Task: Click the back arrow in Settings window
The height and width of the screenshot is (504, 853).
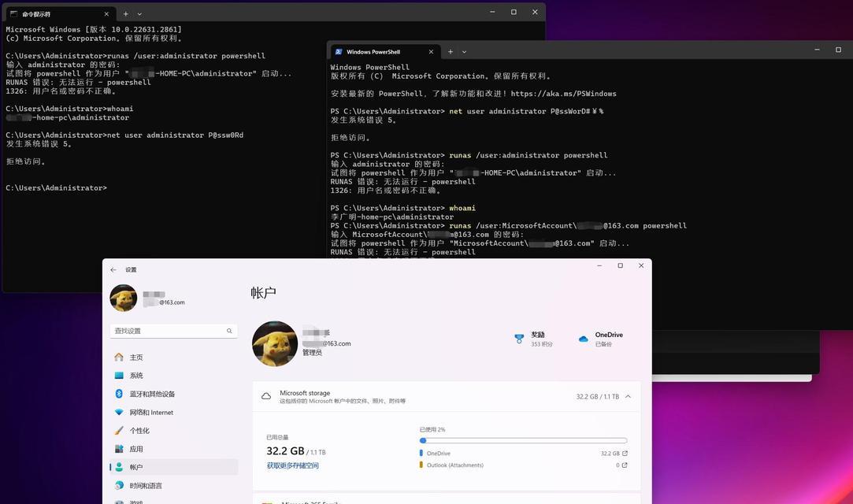Action: [x=113, y=269]
